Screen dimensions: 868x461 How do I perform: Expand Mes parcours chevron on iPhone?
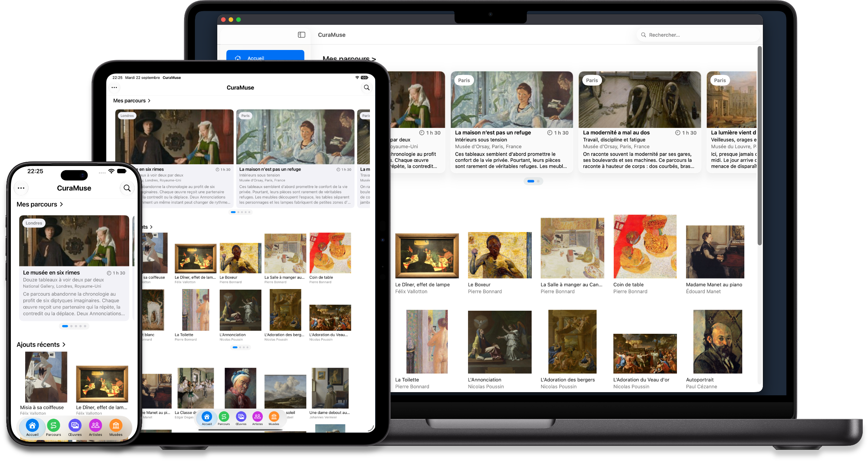(x=61, y=204)
